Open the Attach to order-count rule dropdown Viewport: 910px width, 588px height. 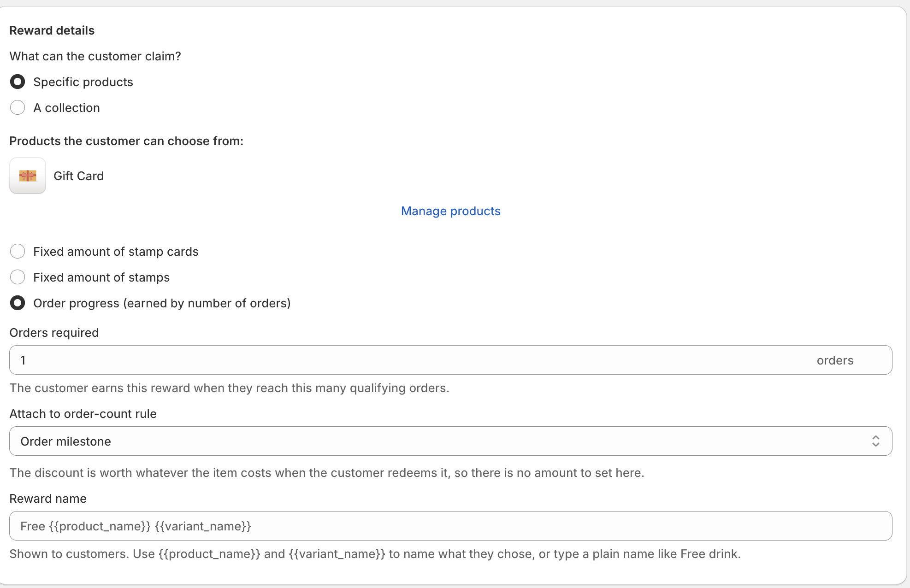450,441
